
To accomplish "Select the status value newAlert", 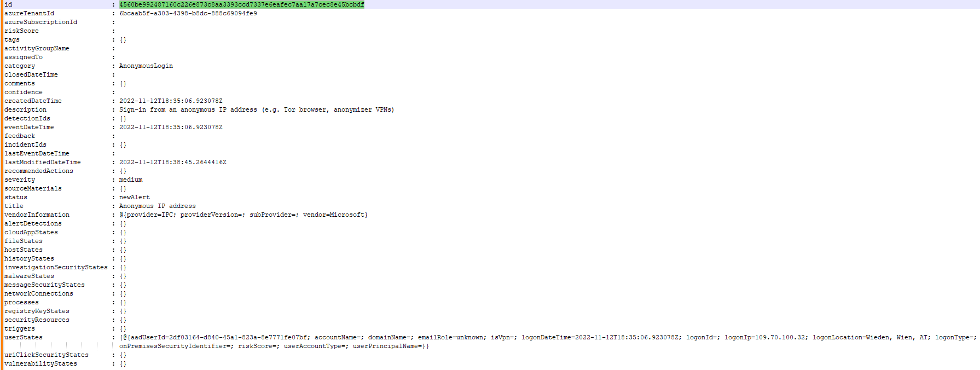I will tap(134, 197).
